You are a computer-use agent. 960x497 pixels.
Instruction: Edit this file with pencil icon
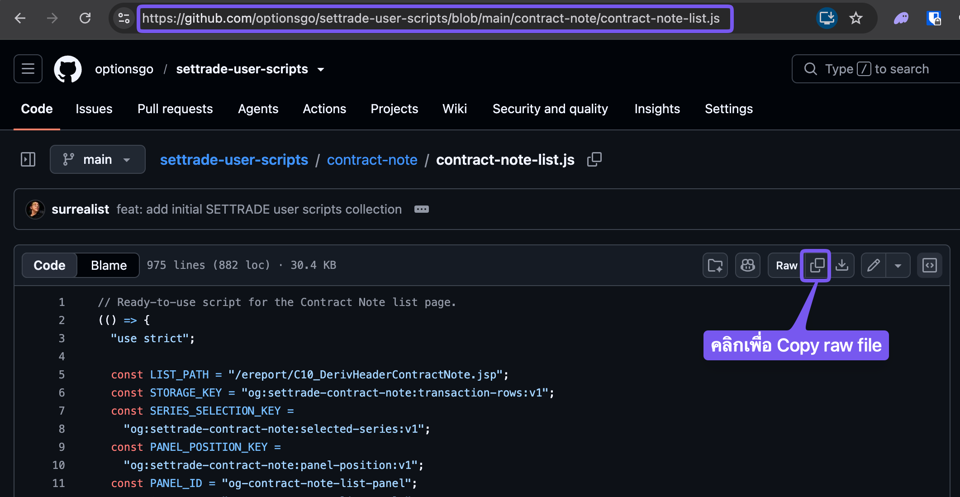click(874, 265)
